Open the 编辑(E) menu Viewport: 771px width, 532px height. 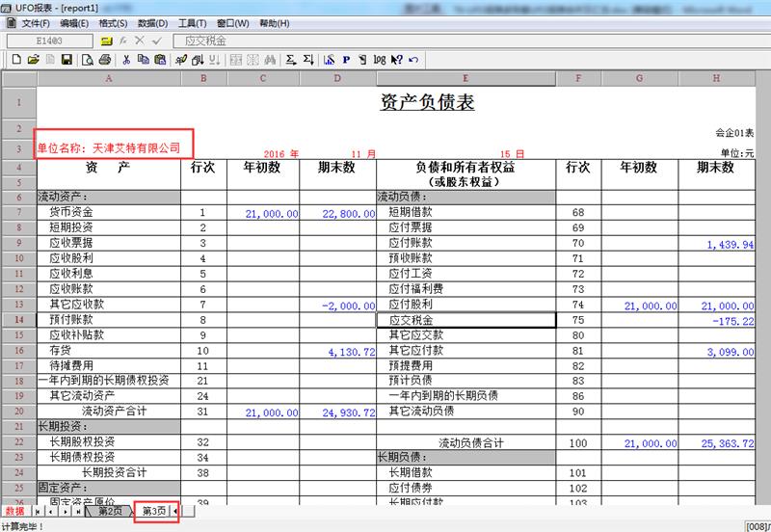click(x=74, y=23)
